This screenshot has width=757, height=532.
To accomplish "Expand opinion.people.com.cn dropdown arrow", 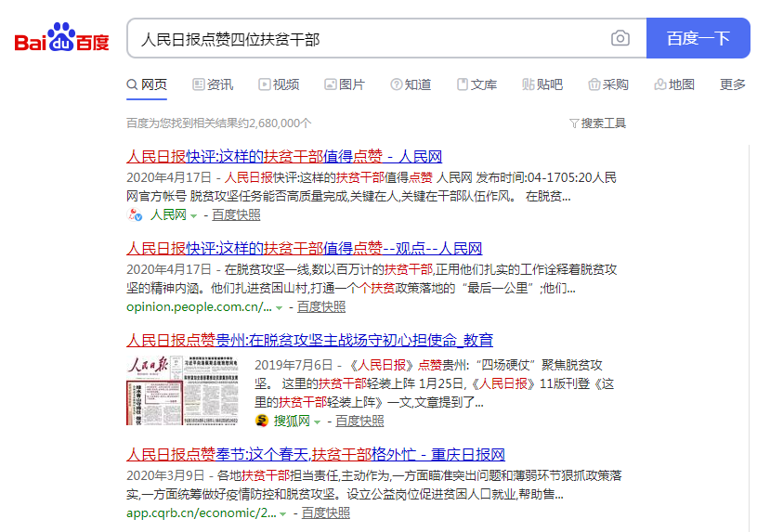I will pos(279,308).
